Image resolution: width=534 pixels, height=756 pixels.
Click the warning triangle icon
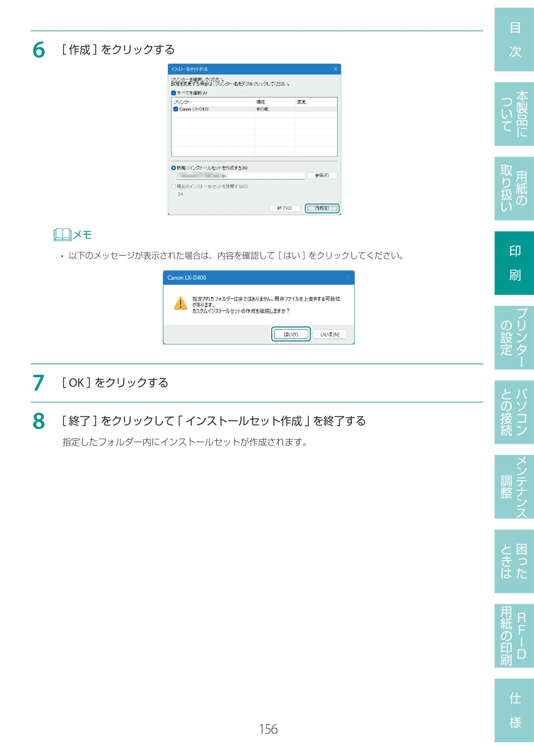pos(180,303)
